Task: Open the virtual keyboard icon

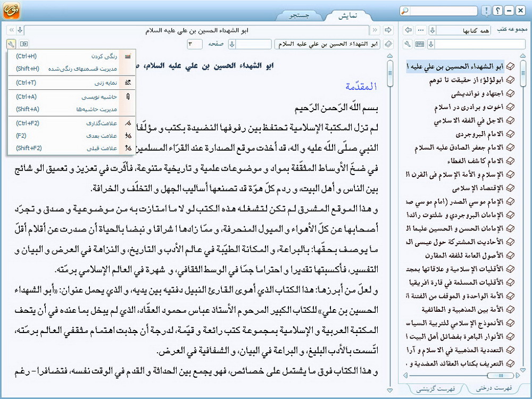Action: point(420,44)
